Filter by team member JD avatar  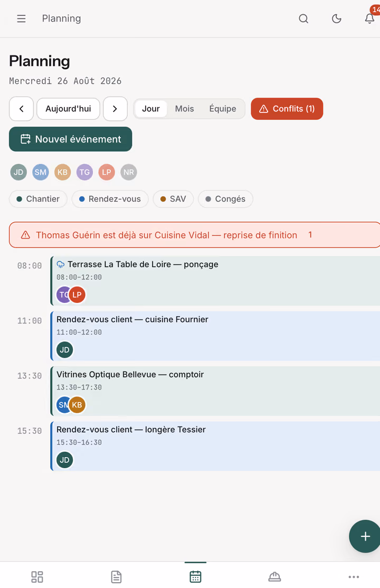tap(18, 172)
